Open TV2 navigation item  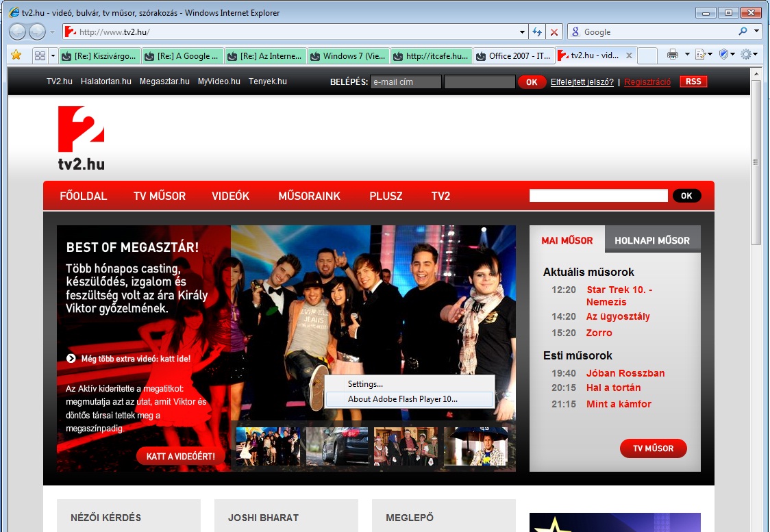click(x=440, y=196)
